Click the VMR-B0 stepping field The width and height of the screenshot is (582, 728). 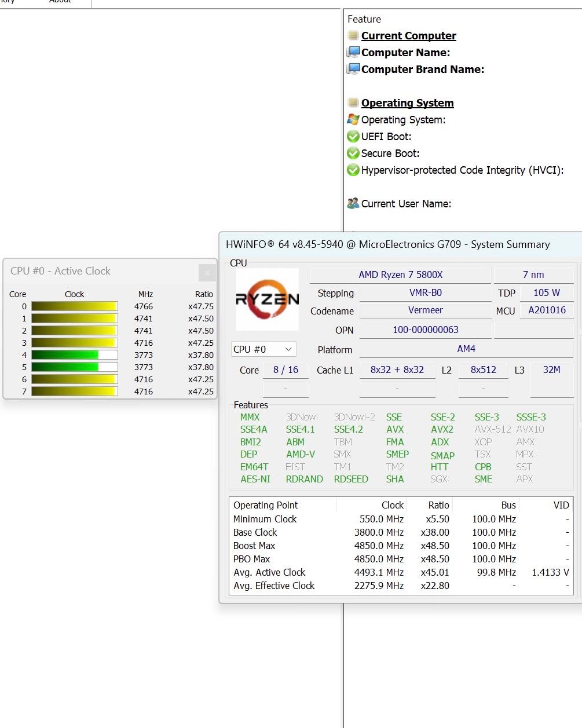pyautogui.click(x=425, y=292)
